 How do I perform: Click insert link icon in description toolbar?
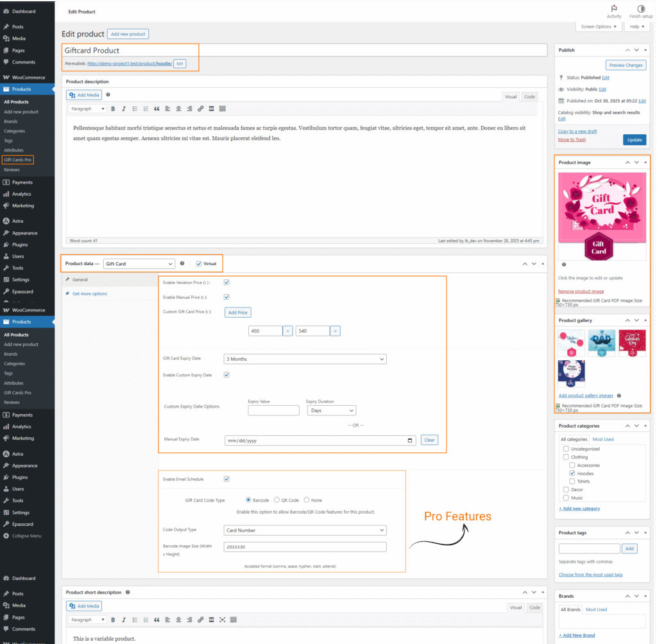200,109
